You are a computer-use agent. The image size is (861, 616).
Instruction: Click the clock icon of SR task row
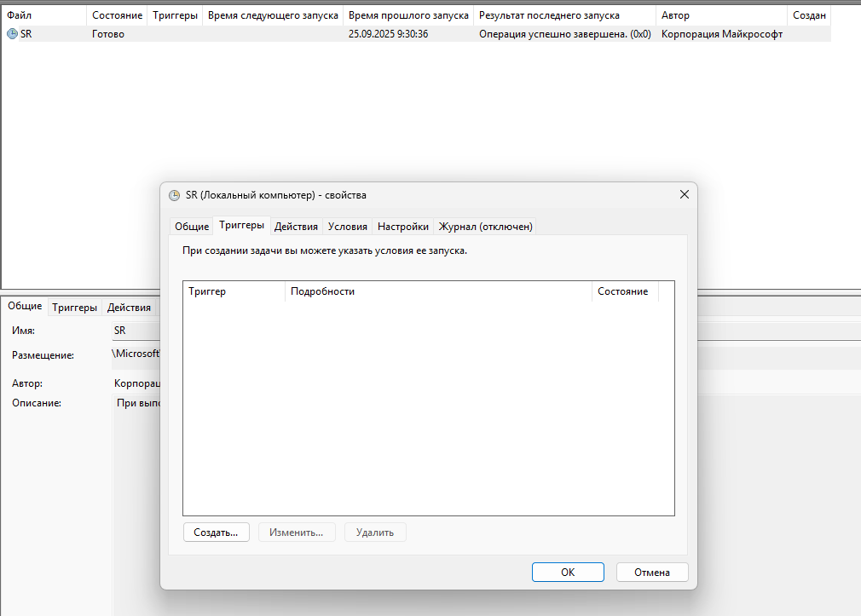point(12,34)
